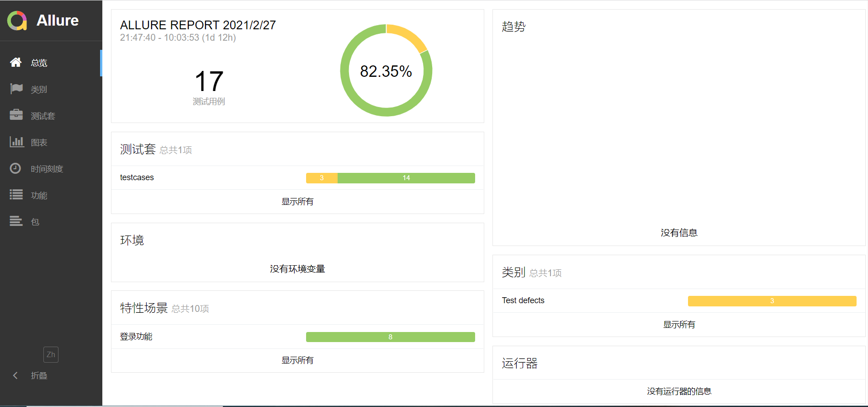Open the 总览 overview menu item
Screen dimensions: 868x407
[x=51, y=63]
